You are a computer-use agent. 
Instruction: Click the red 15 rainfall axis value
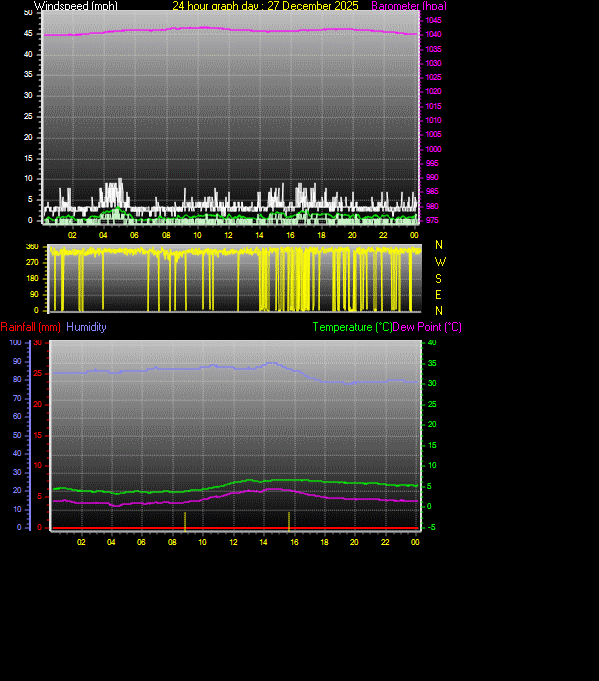(x=38, y=435)
